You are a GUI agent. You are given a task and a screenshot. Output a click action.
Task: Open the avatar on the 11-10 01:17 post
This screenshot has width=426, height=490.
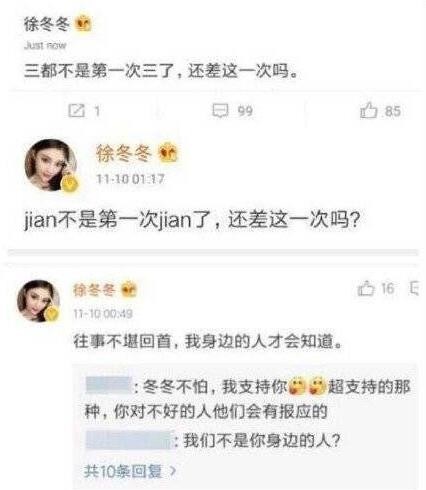click(51, 165)
